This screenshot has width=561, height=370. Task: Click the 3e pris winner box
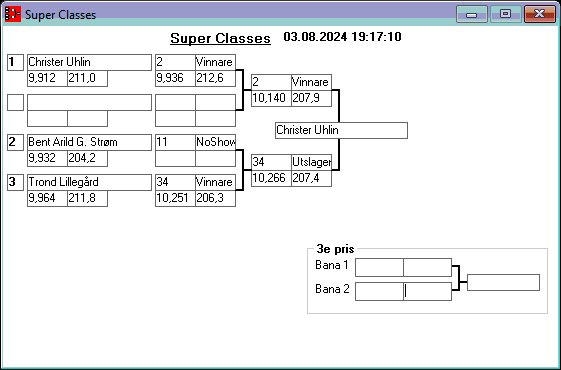[x=503, y=283]
